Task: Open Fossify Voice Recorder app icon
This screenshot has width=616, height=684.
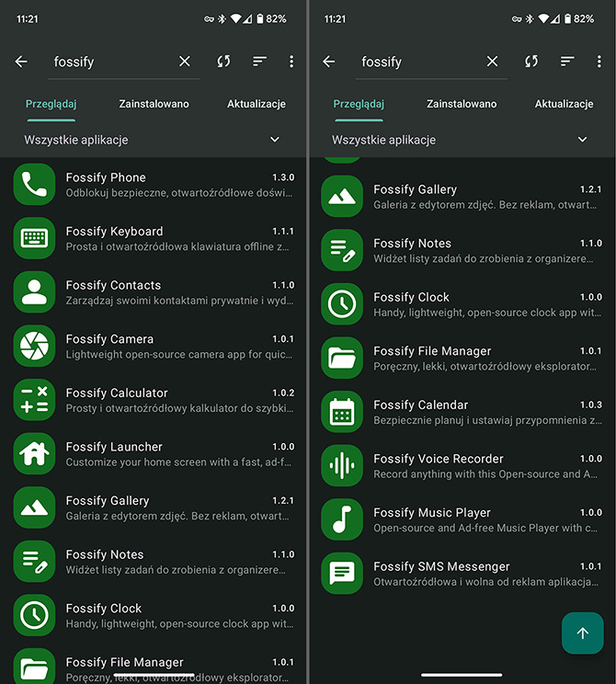Action: [342, 465]
